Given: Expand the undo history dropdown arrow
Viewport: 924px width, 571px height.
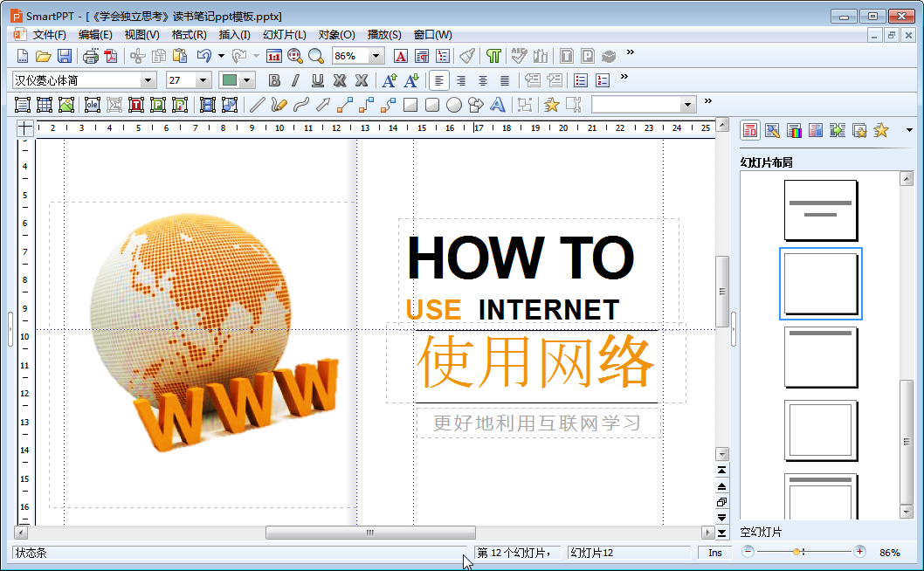Looking at the screenshot, I should click(x=221, y=56).
